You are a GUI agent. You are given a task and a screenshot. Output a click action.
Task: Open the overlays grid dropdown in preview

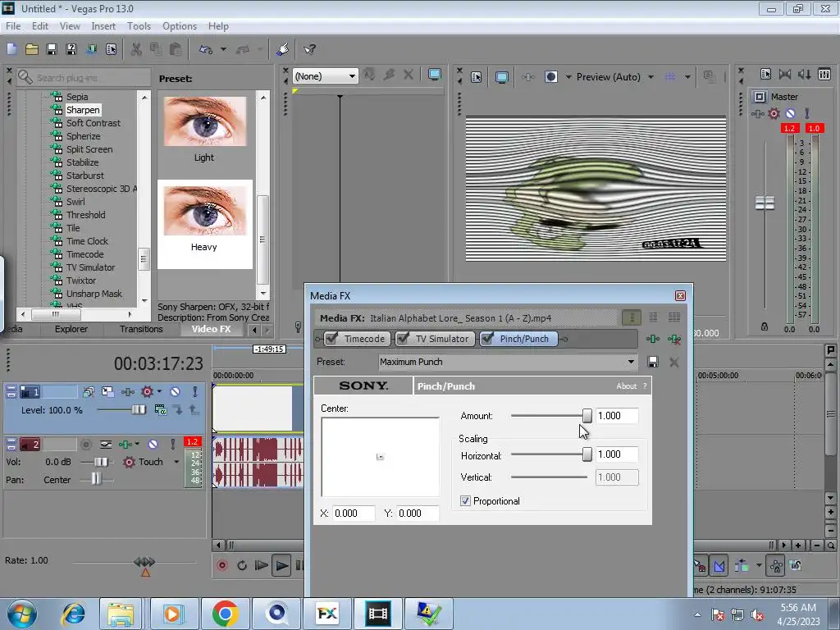tap(687, 77)
